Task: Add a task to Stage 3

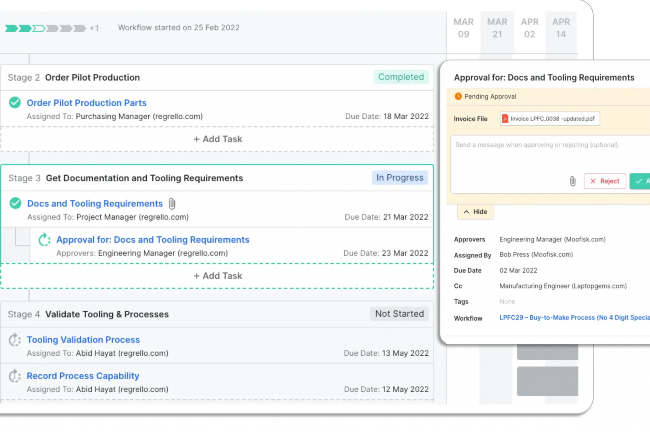Action: coord(218,276)
